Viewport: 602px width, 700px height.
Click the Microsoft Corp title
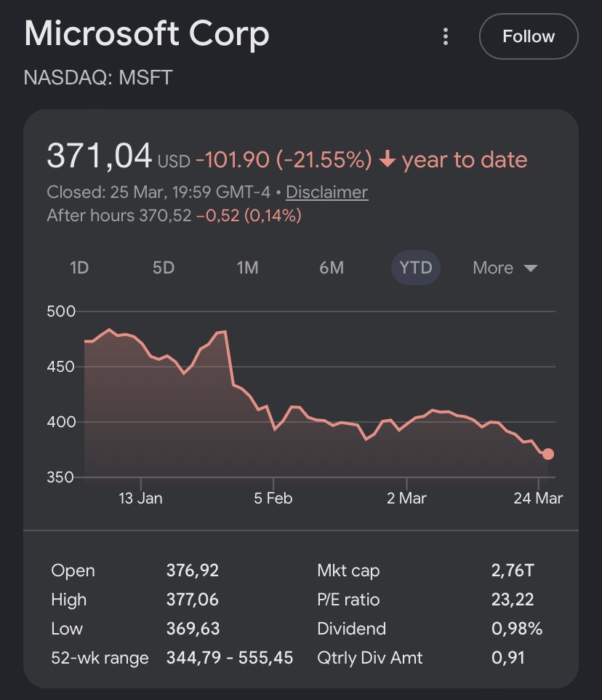coord(147,34)
